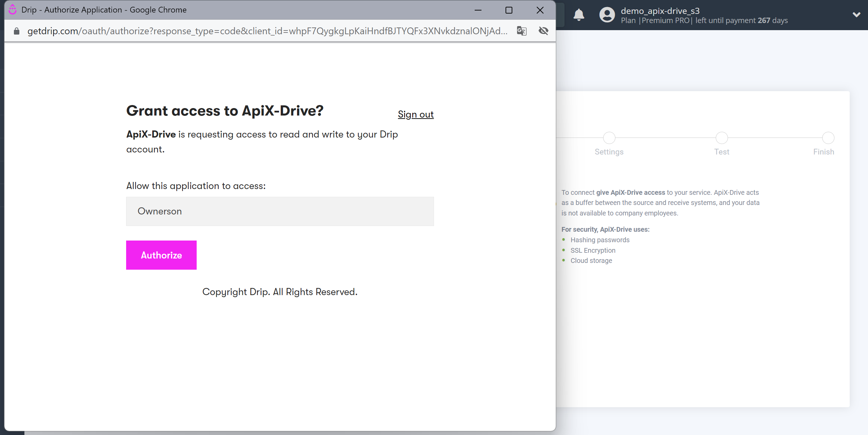Click 'Hashing passwords' list item
This screenshot has width=868, height=435.
click(x=600, y=240)
